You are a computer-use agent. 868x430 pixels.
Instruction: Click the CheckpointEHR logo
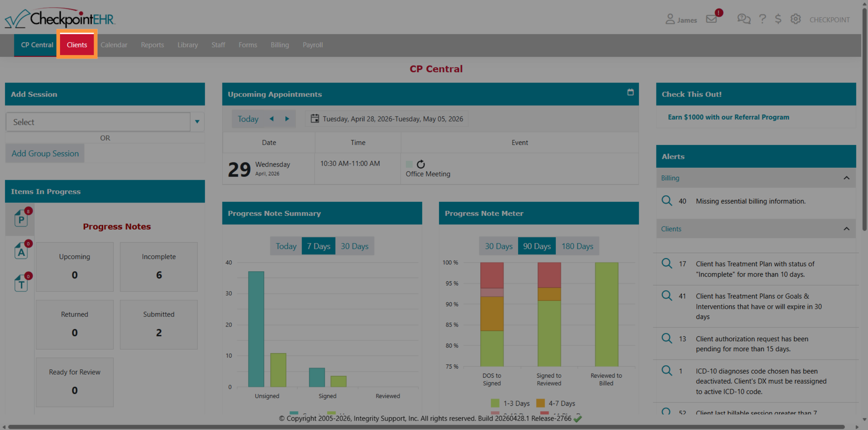coord(60,18)
